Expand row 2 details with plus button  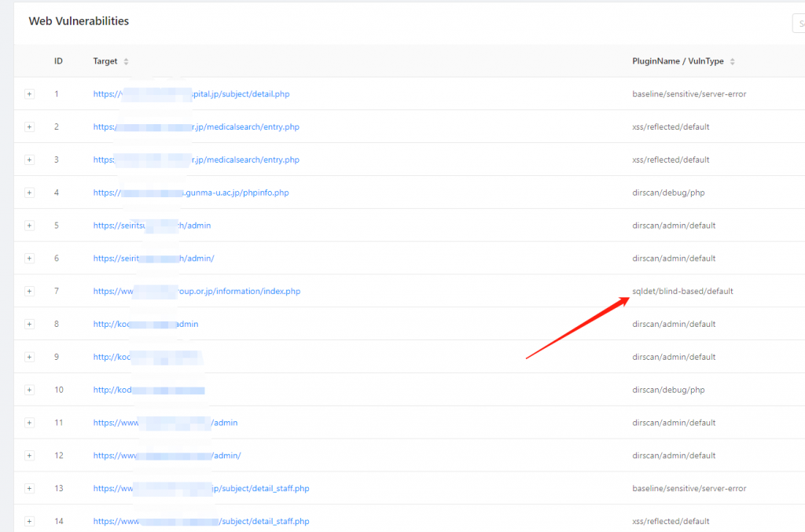coord(29,127)
